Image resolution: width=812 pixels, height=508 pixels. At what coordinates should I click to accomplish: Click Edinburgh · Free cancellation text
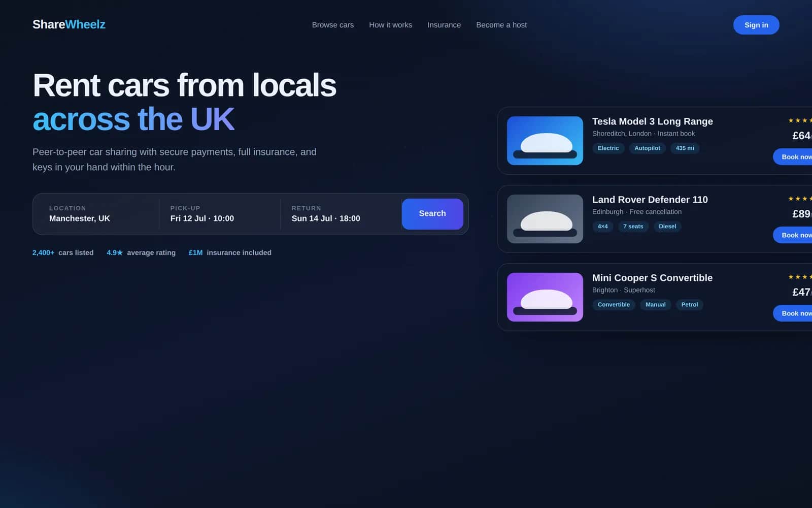(637, 212)
